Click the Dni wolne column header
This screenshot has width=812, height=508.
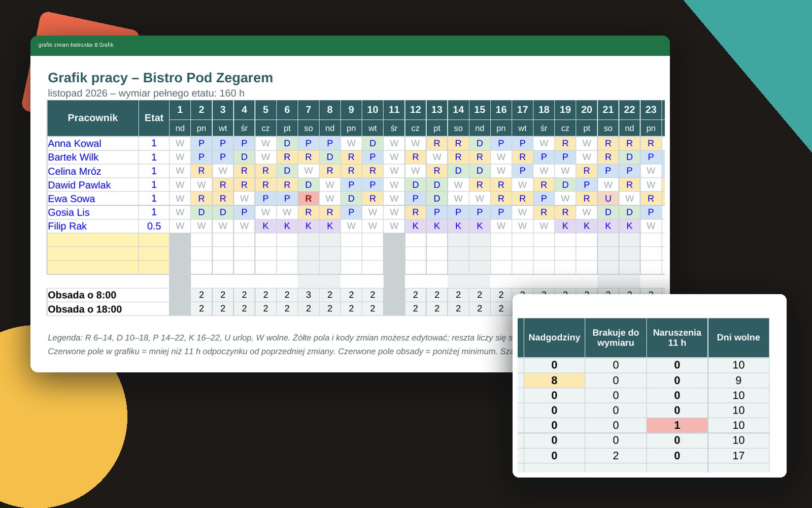coord(738,337)
